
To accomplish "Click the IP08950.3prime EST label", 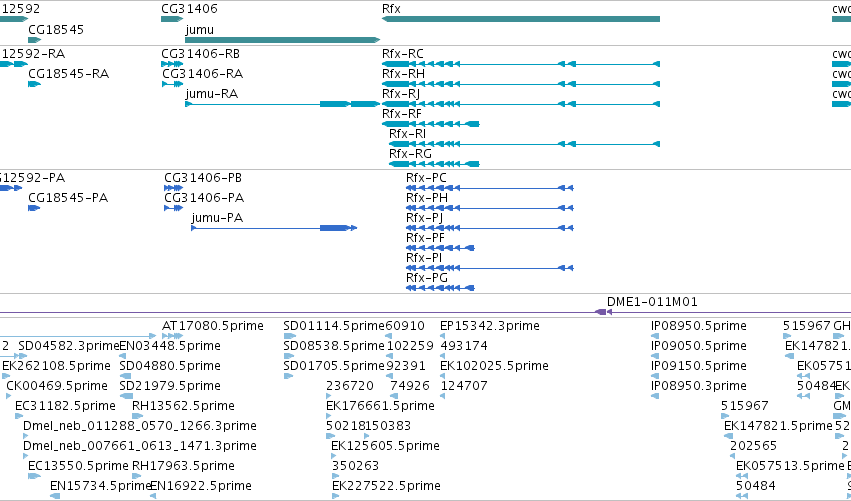I will pos(699,386).
